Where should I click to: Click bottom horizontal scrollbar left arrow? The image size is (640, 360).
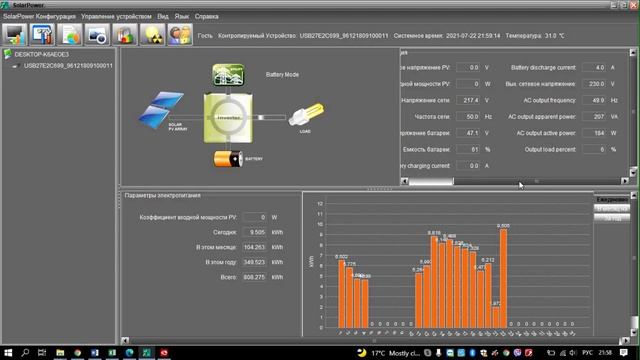coord(125,340)
